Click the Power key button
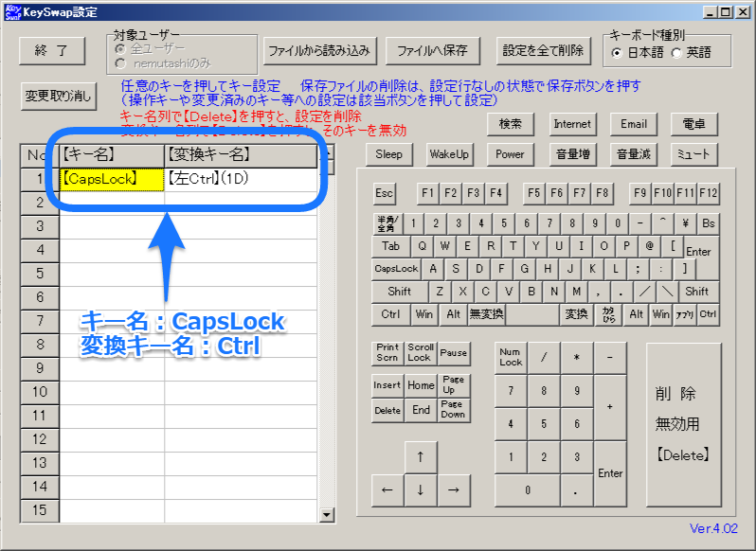The height and width of the screenshot is (551, 756). pyautogui.click(x=510, y=154)
